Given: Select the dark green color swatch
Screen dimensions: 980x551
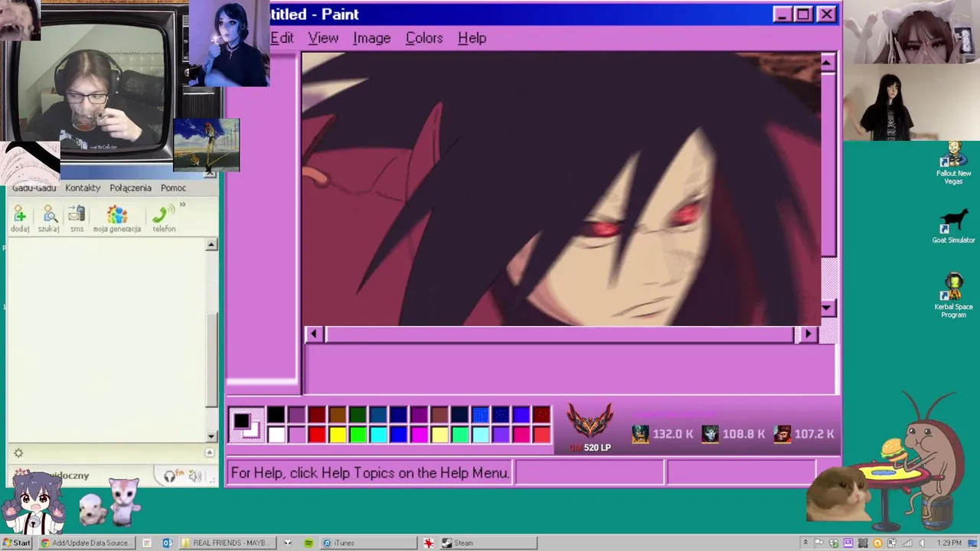Looking at the screenshot, I should click(x=358, y=415).
